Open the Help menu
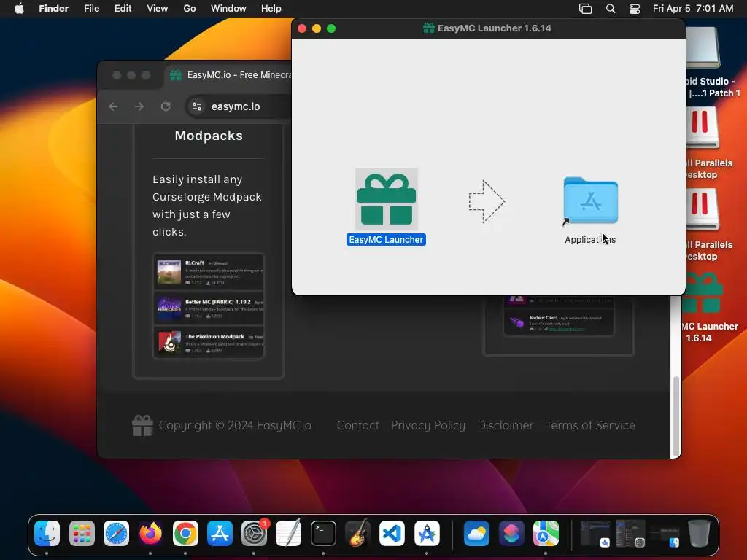This screenshot has width=747, height=560. point(271,8)
